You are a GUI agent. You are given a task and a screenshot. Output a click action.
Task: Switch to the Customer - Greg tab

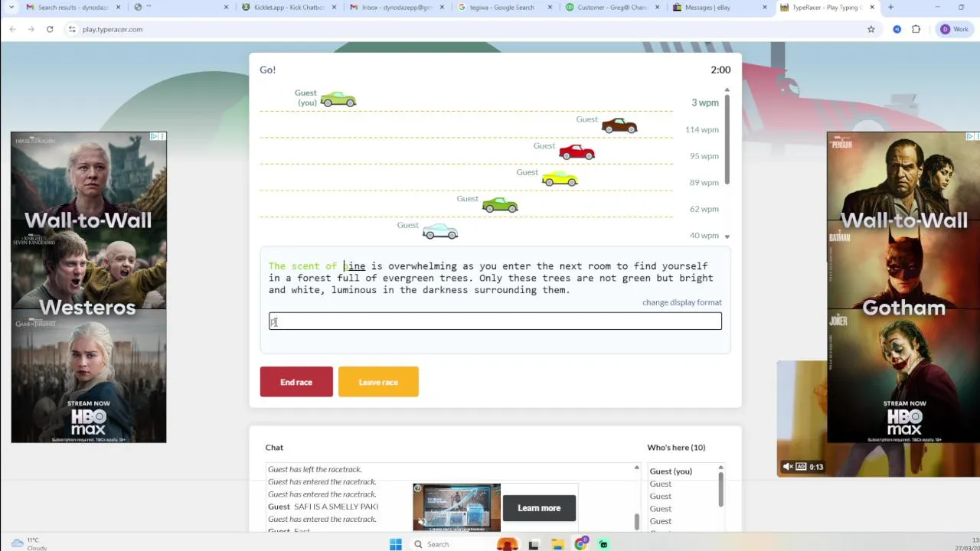pos(613,8)
